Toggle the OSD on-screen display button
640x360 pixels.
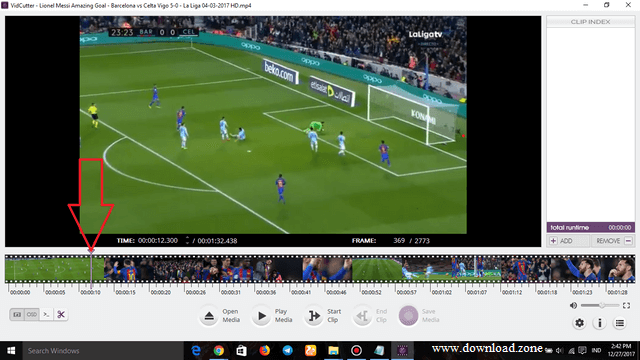[x=32, y=315]
